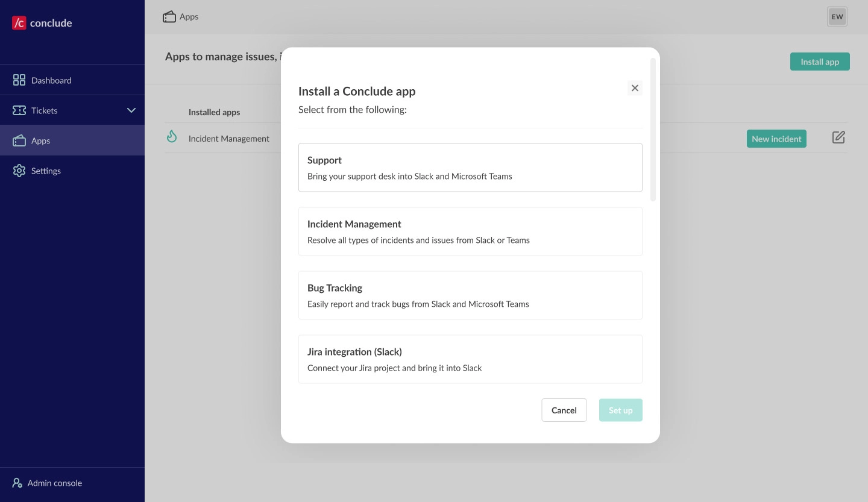Viewport: 868px width, 502px height.
Task: Select the Incident Management app option
Action: (x=470, y=231)
